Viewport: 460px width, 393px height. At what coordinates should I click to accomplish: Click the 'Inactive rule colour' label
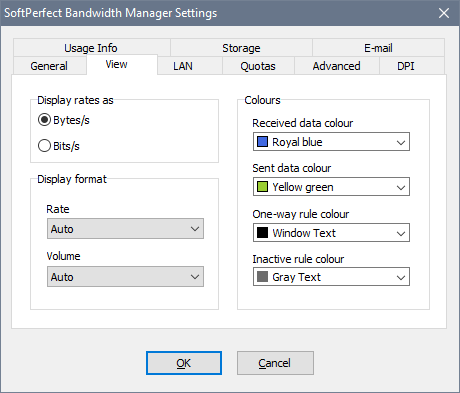pyautogui.click(x=298, y=259)
